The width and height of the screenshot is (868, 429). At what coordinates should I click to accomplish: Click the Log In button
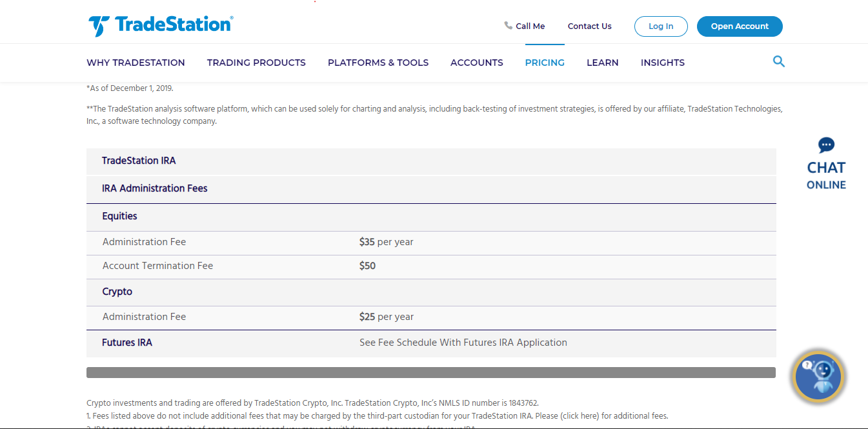coord(661,26)
